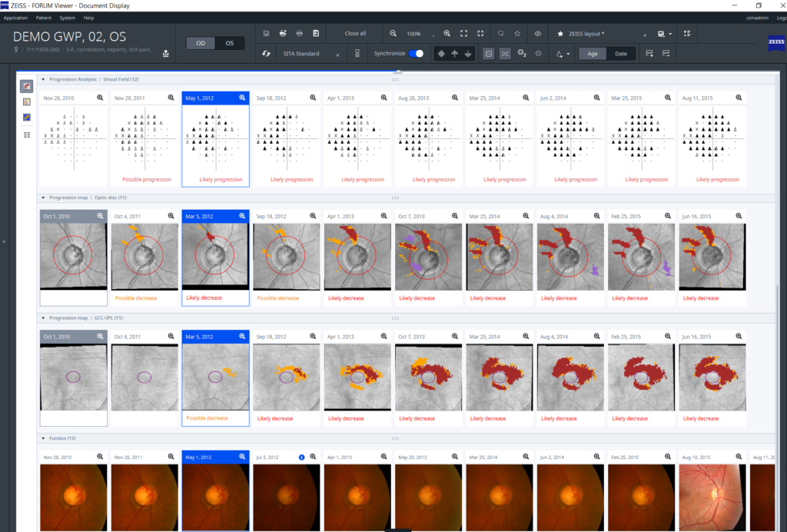
Task: Click the star favorite icon in toolbar
Action: click(517, 34)
